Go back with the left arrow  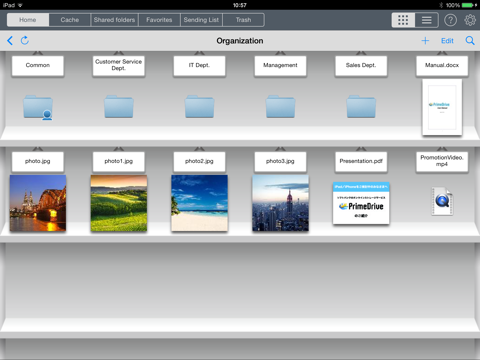[10, 41]
